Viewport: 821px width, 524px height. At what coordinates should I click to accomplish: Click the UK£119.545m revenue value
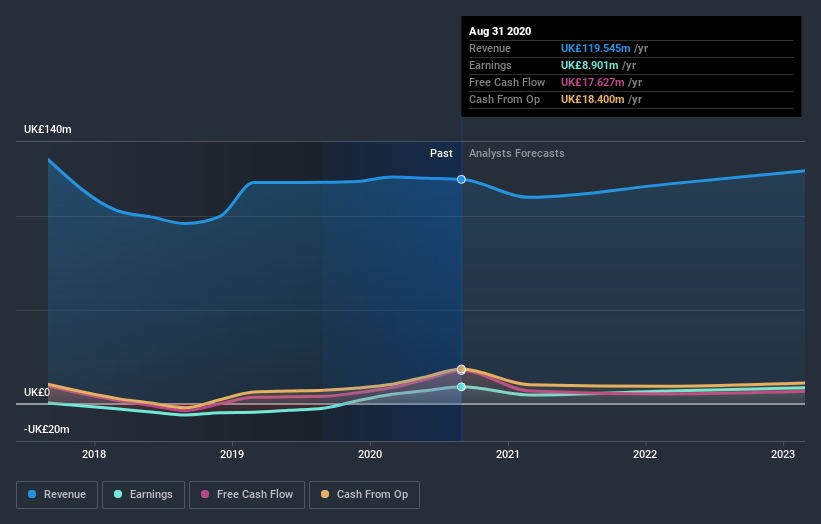(x=595, y=48)
